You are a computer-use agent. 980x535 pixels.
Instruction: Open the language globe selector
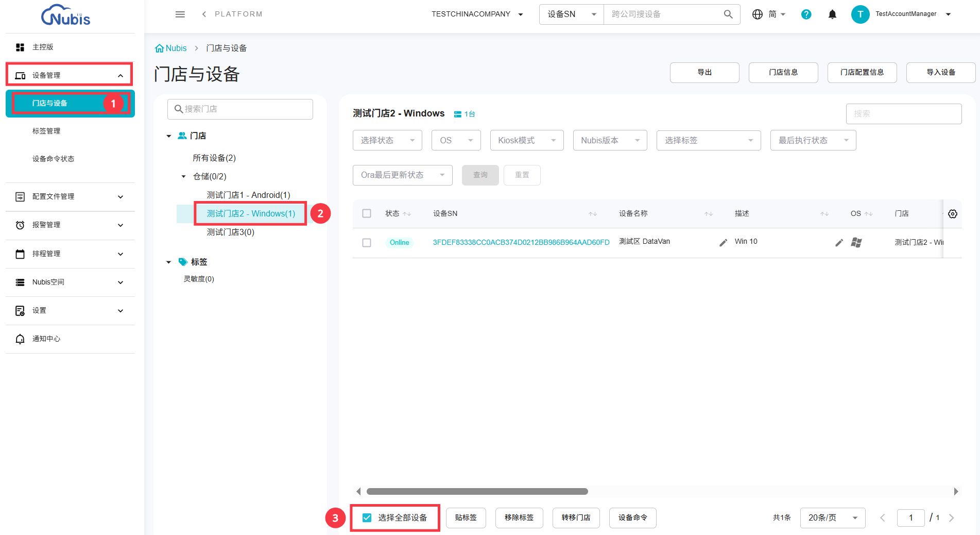click(x=758, y=14)
